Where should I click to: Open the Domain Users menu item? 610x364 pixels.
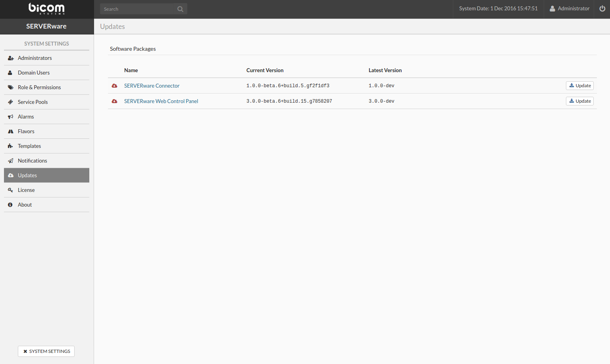[34, 73]
